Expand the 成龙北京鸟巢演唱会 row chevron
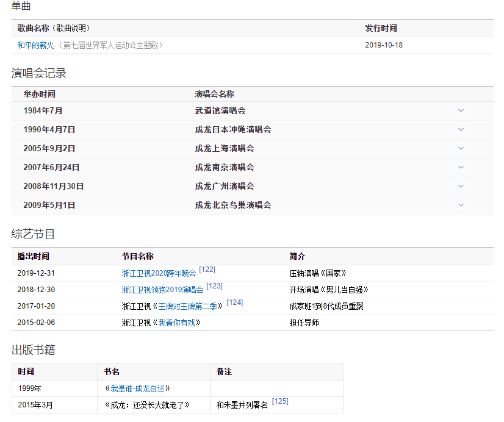504x422 pixels. point(461,205)
